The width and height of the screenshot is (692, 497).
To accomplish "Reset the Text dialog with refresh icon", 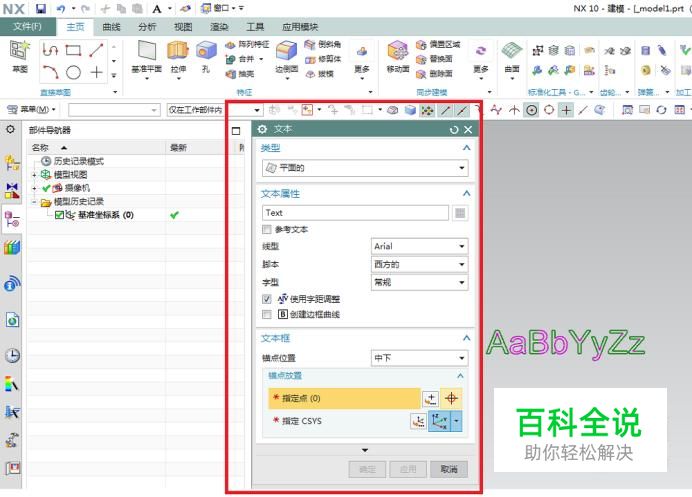I will [x=454, y=129].
